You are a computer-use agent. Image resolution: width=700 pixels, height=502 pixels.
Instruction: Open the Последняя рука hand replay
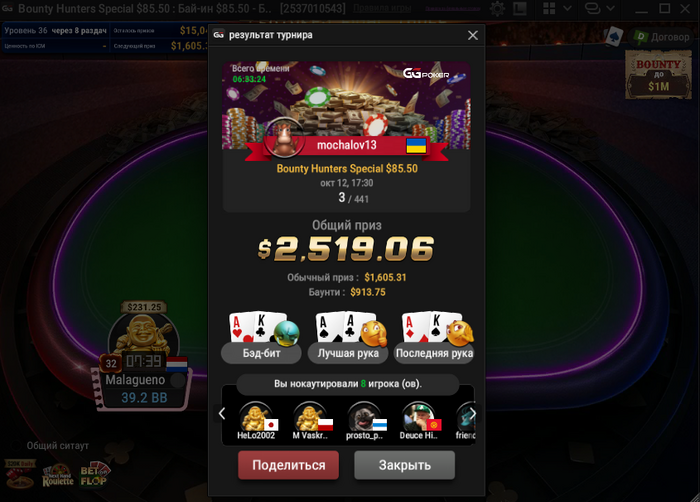[434, 338]
